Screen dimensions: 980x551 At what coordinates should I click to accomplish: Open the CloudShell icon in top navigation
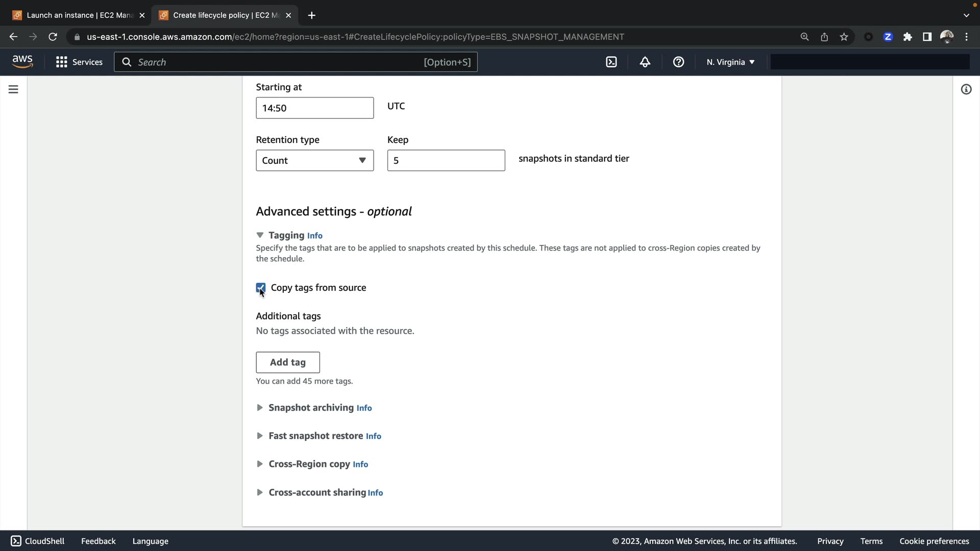tap(611, 62)
